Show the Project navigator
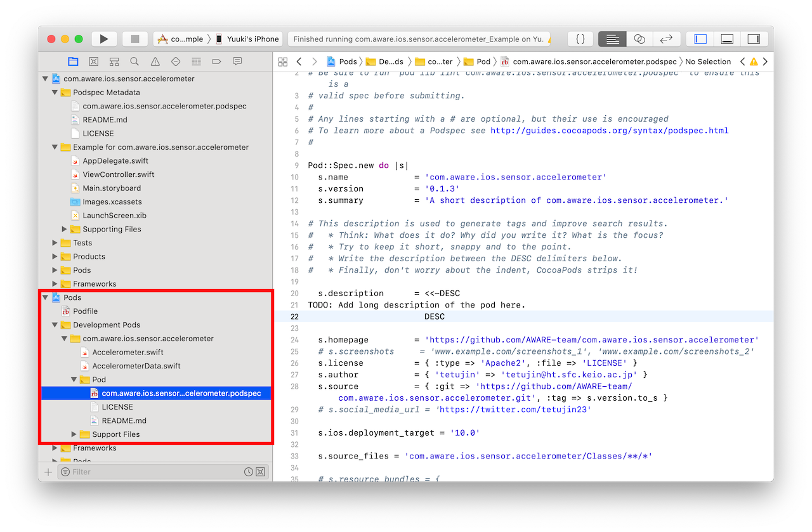Viewport: 812px width, 532px height. click(73, 62)
